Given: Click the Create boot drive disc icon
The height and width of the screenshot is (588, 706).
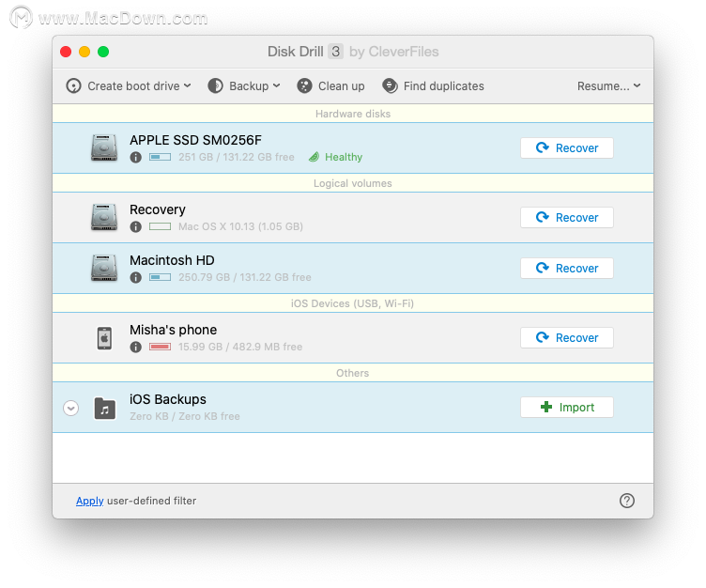Looking at the screenshot, I should 73,85.
